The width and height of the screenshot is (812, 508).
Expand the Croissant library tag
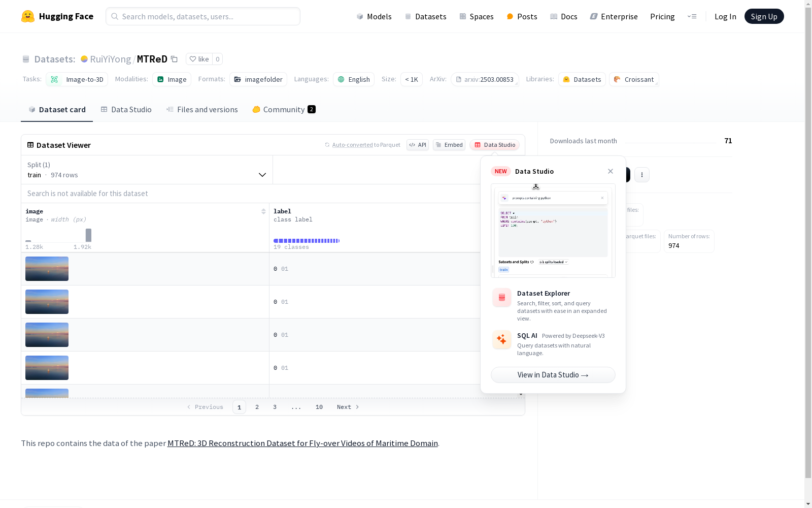coord(634,79)
